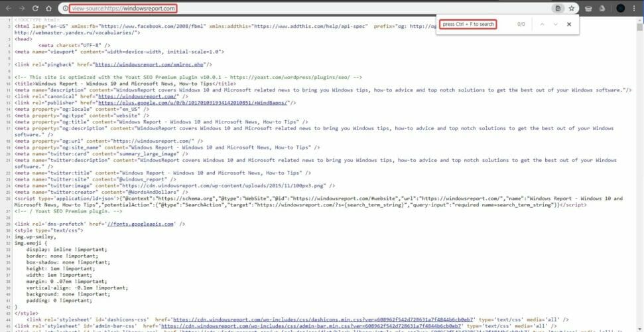The height and width of the screenshot is (332, 644).
Task: Click the second extension icon in the toolbar
Action: 602,8
